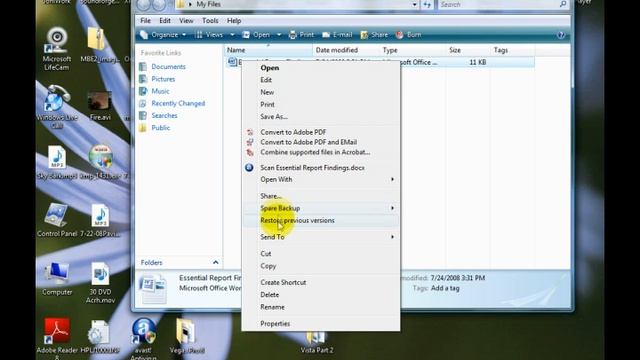The width and height of the screenshot is (640, 360).
Task: Sort by the Tags column header
Action: click(513, 50)
